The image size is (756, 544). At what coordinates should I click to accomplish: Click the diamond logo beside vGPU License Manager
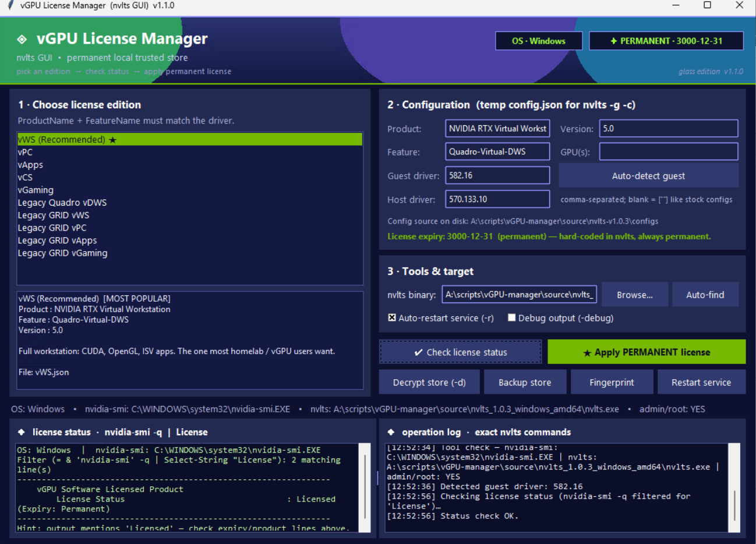(x=22, y=39)
